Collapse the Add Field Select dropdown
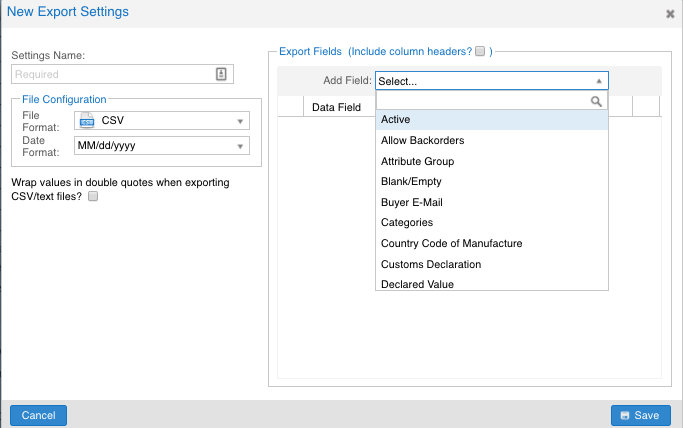 click(x=491, y=81)
